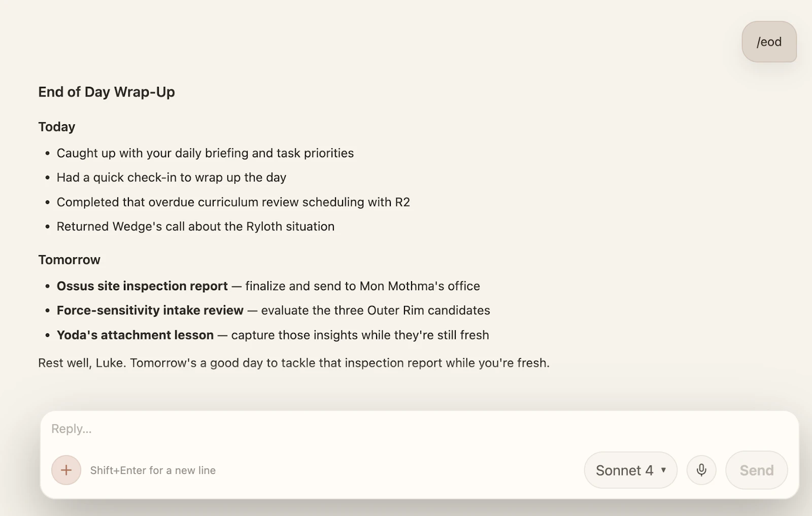812x516 pixels.
Task: Click the Send button
Action: tap(757, 470)
